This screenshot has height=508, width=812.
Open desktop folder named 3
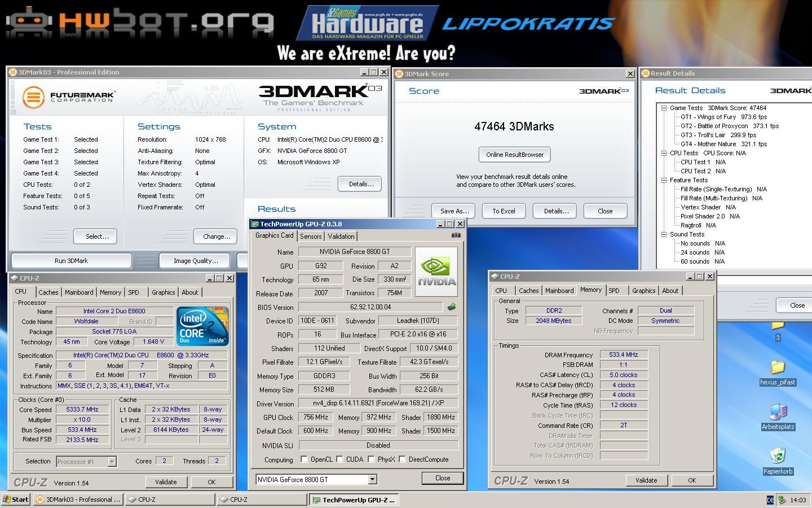pos(778,332)
